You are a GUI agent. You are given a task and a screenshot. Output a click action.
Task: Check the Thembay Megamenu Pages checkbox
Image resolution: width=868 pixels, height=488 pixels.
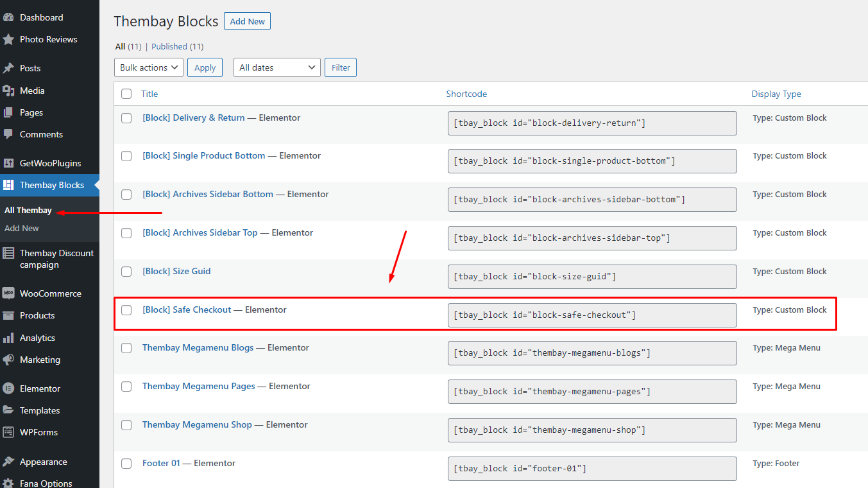(126, 387)
